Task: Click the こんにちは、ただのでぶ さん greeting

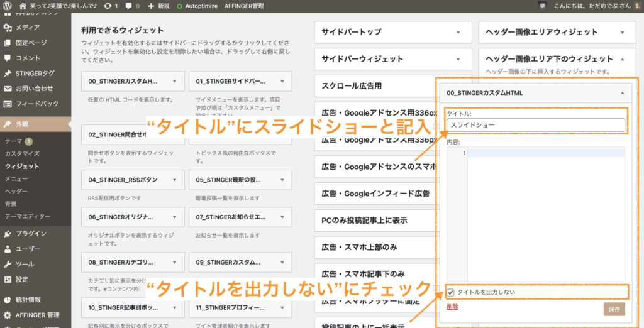Action: 592,6
